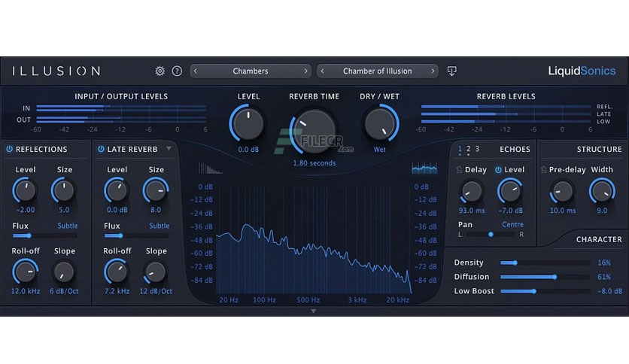This screenshot has height=364, width=629.
Task: Select echo tab 3
Action: coord(477,149)
